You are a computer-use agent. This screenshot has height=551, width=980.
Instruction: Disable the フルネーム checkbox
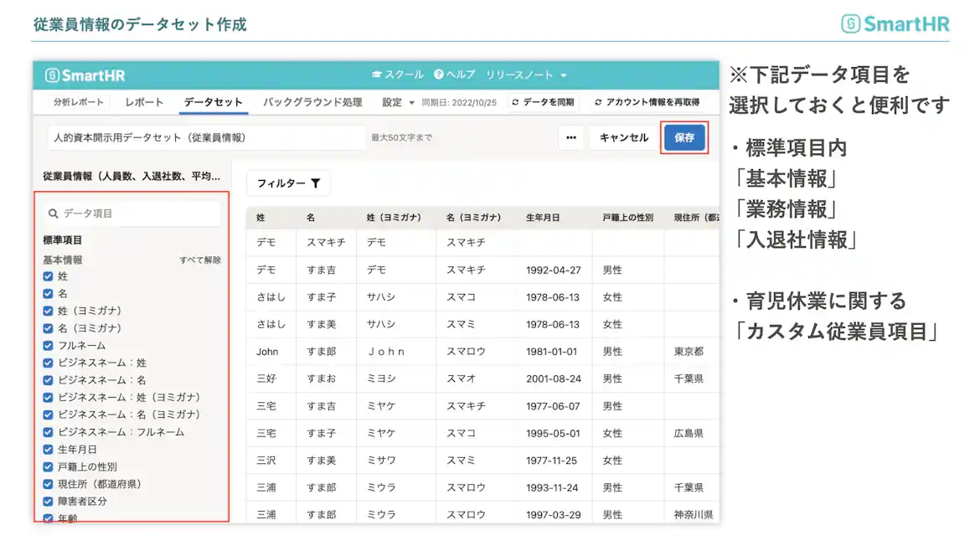48,345
